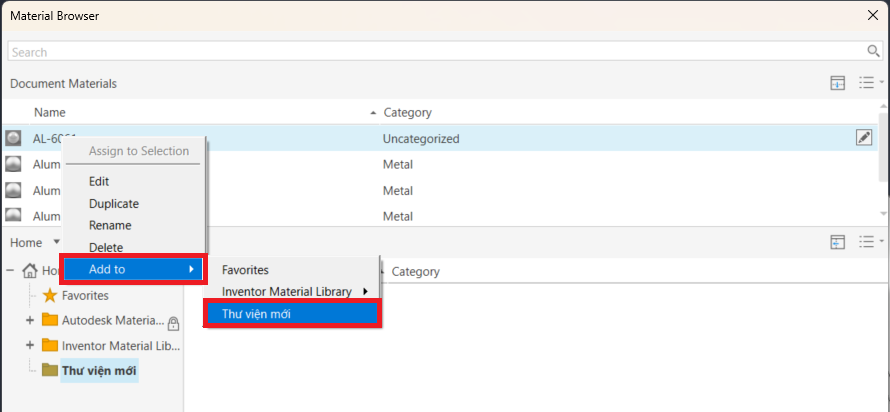Click the scroll up arrow of materials list
The width and height of the screenshot is (890, 412).
coord(883,106)
